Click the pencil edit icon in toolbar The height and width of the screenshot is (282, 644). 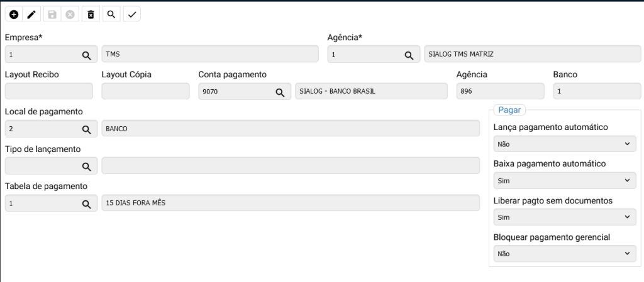[x=31, y=14]
